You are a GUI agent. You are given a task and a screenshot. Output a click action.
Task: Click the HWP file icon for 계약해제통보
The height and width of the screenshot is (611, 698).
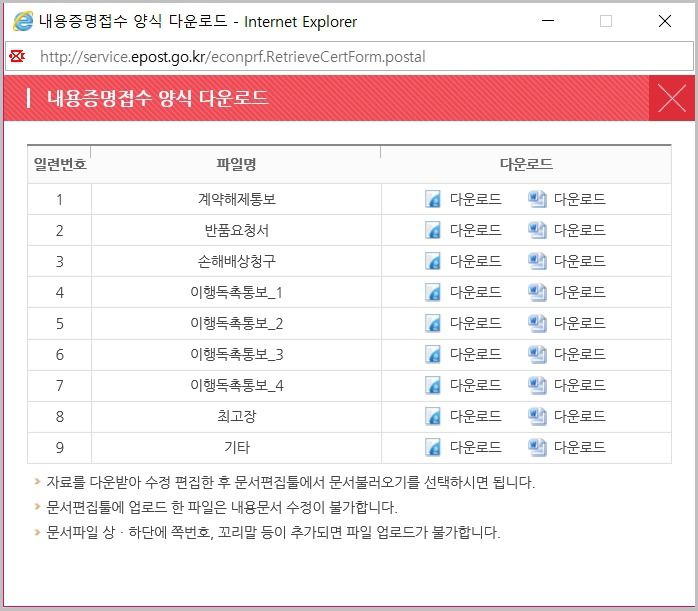point(433,199)
